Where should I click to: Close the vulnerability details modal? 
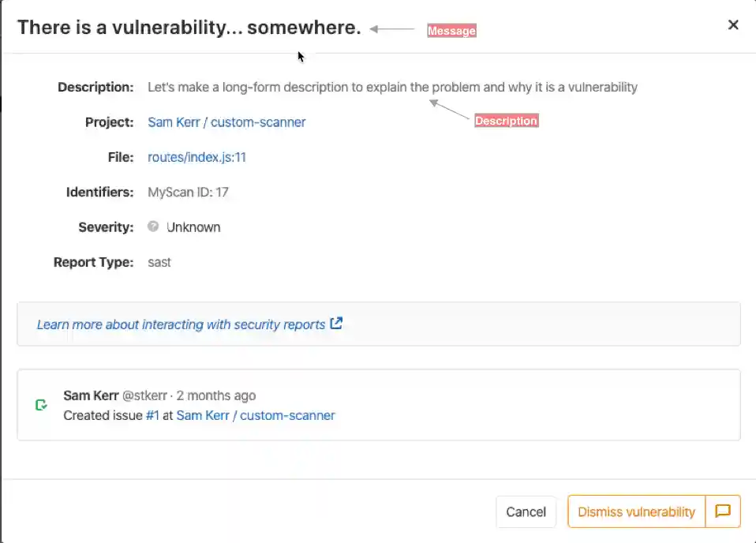[733, 24]
